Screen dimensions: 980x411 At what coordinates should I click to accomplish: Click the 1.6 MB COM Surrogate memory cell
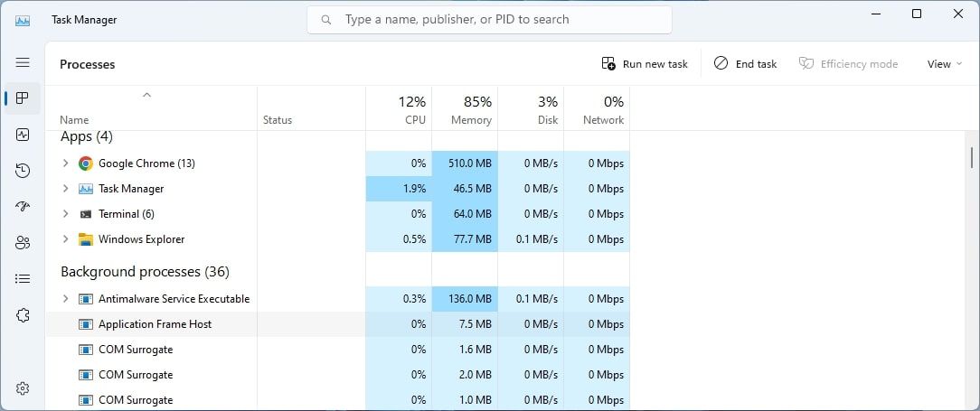[x=465, y=350]
